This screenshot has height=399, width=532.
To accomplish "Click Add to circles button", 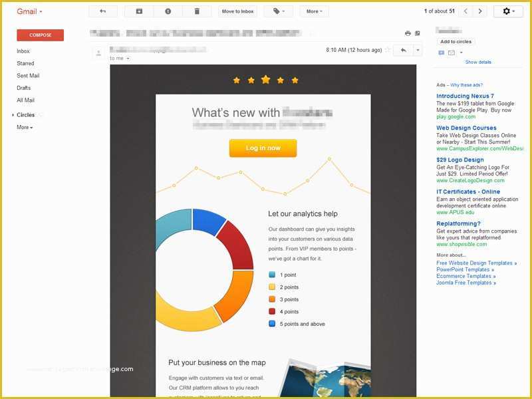I will (x=456, y=42).
